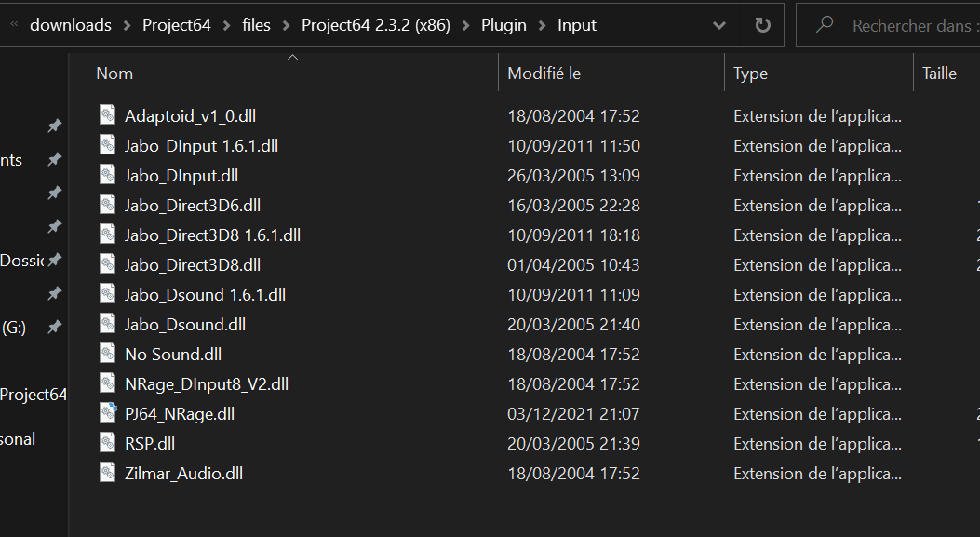Click the Zilmar_Audio.dll file icon

108,473
